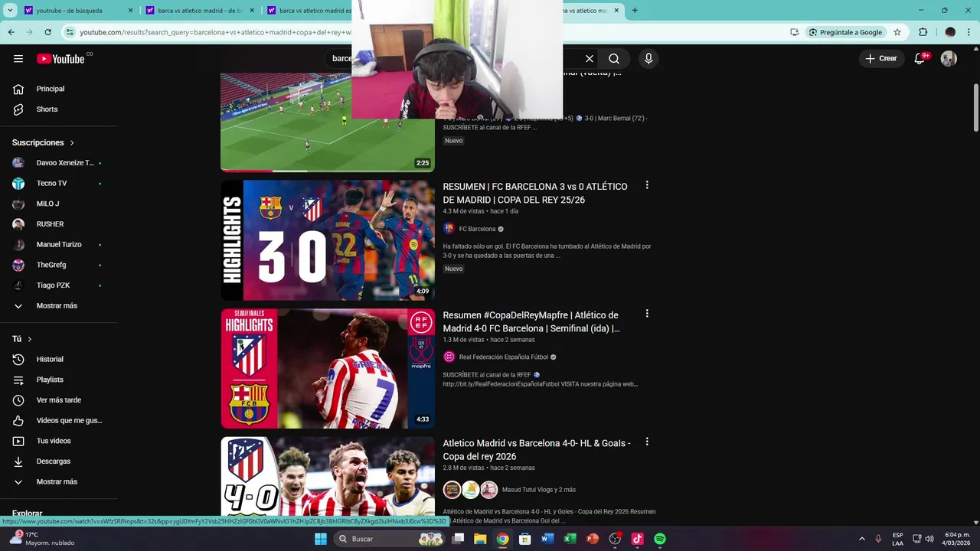Image resolution: width=980 pixels, height=551 pixels.
Task: Click the Crear button
Action: click(x=880, y=59)
